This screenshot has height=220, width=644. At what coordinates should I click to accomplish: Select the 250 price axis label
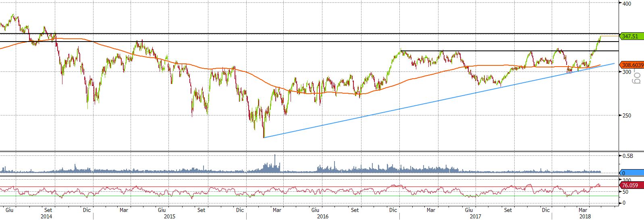point(627,115)
